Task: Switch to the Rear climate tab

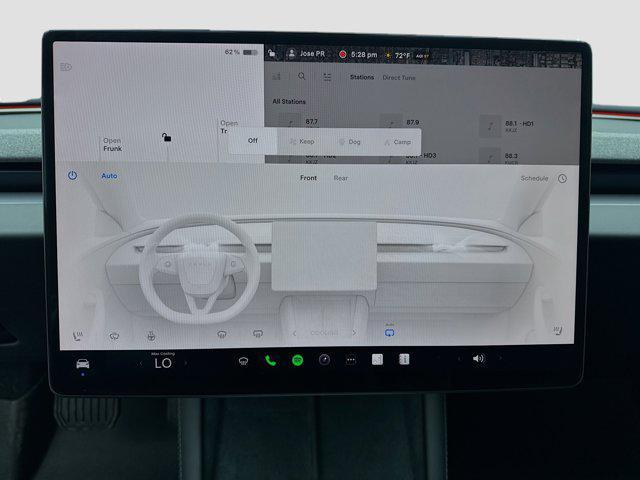Action: coord(341,178)
